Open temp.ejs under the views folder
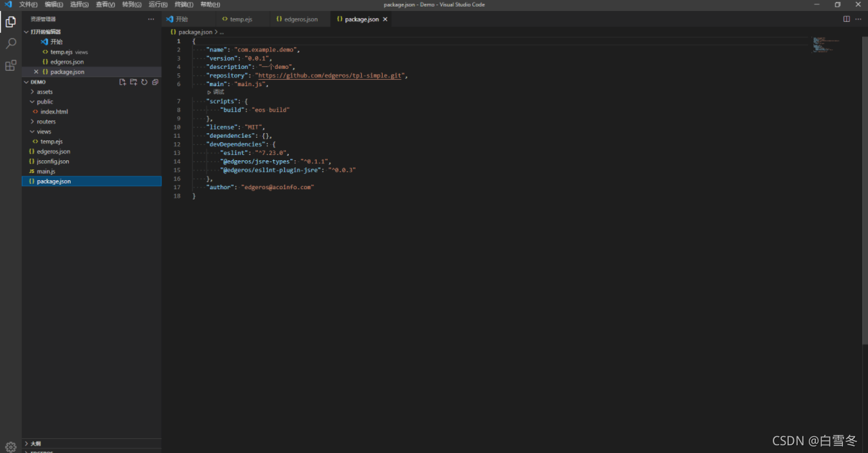 click(91, 142)
